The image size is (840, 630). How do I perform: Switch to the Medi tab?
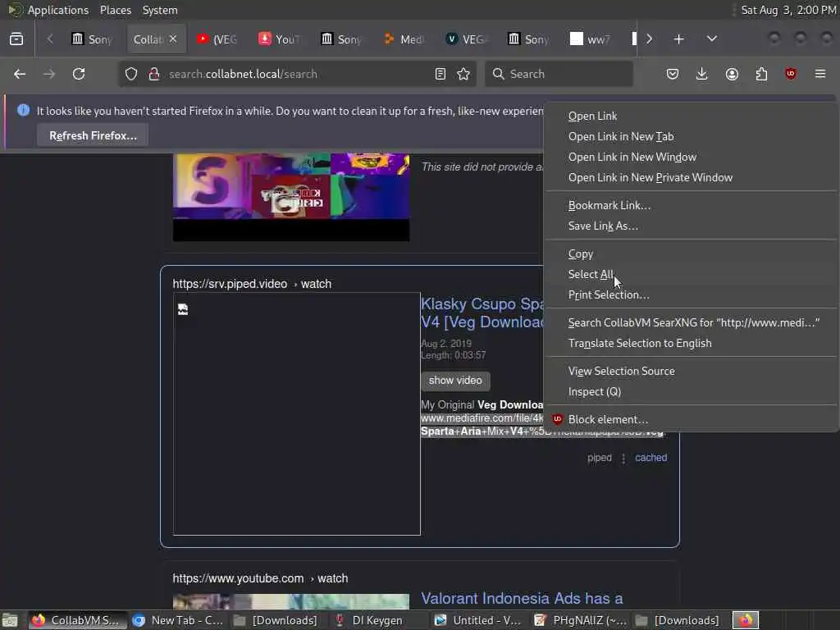404,39
